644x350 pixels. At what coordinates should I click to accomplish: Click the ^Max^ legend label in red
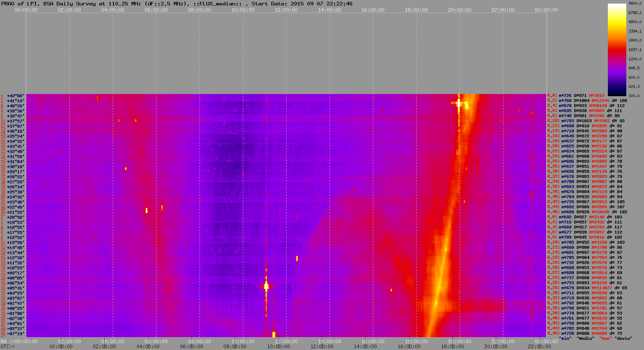pyautogui.click(x=606, y=338)
